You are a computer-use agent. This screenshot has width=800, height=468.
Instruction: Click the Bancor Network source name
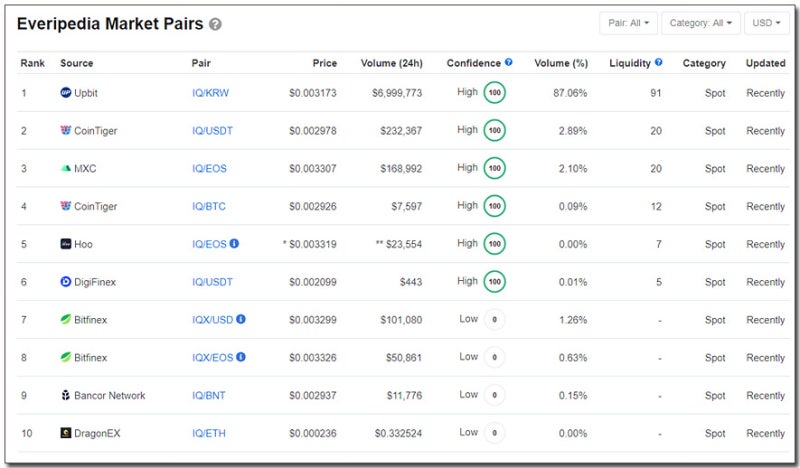click(110, 395)
